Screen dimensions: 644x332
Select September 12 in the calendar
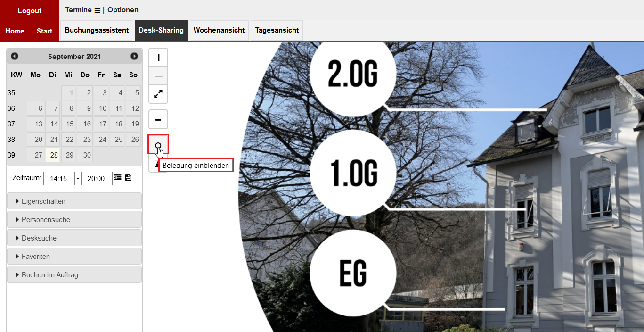(x=133, y=108)
